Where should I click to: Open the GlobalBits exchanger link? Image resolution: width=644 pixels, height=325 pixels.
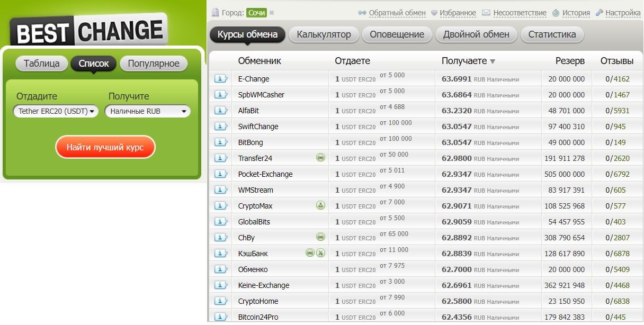(254, 222)
